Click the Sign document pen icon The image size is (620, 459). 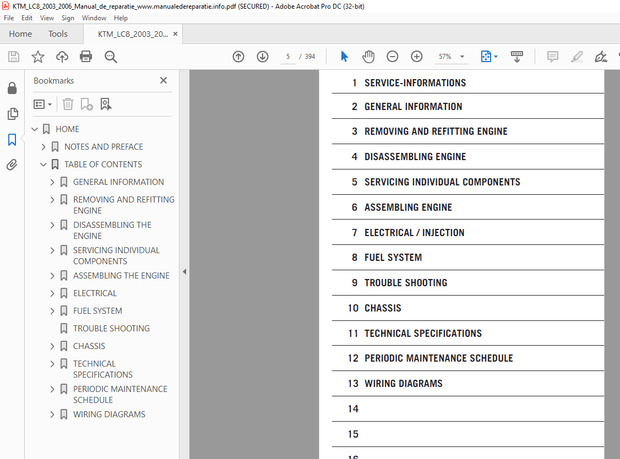coord(601,57)
